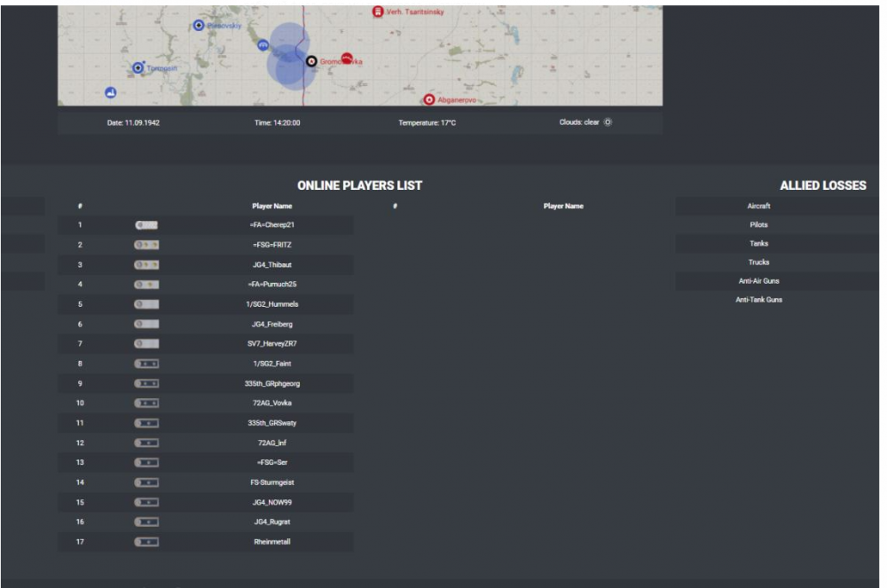Open player =FSG=FRITZ profile
Screen dimensions: 887x588
272,245
